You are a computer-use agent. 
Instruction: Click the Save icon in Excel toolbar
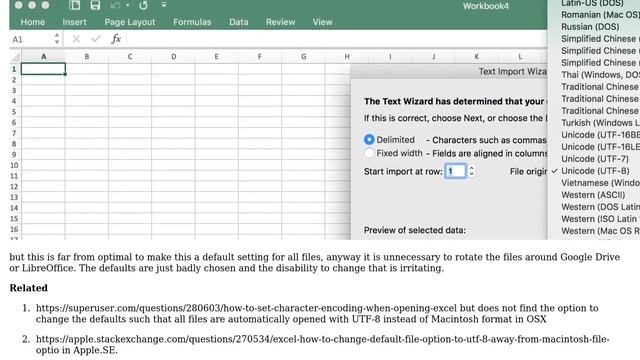95,5
